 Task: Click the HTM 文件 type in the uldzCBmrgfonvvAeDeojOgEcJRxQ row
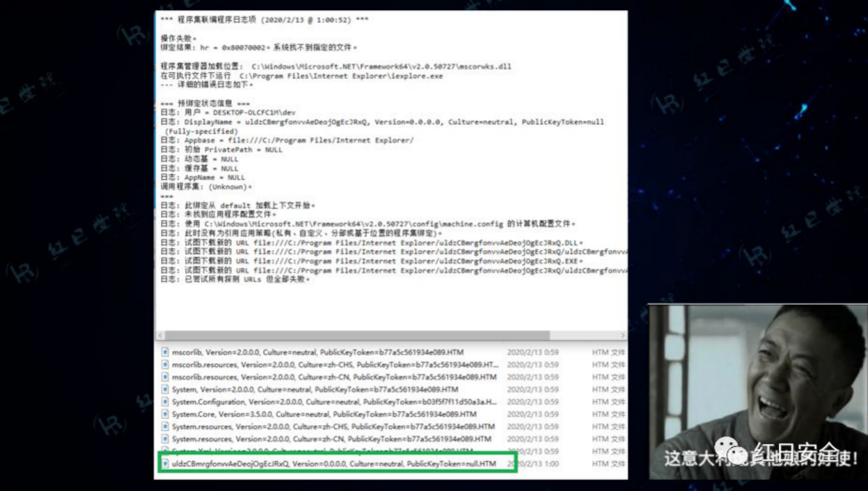[x=608, y=464]
